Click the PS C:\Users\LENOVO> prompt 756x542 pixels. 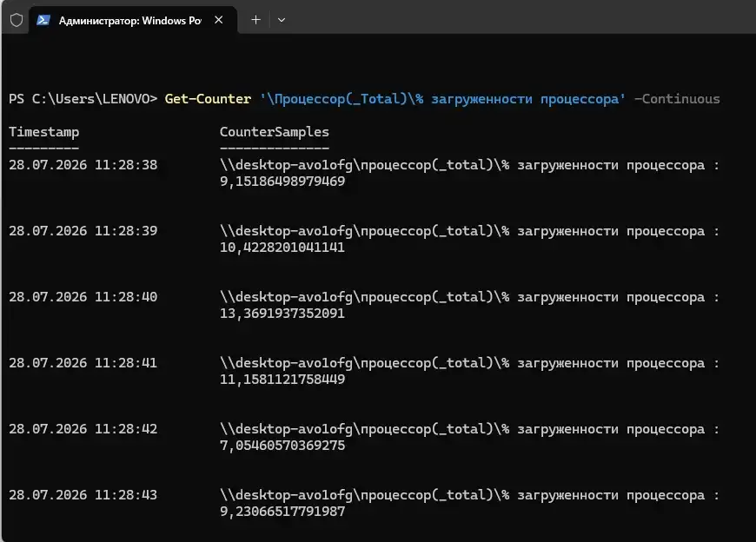(83, 99)
